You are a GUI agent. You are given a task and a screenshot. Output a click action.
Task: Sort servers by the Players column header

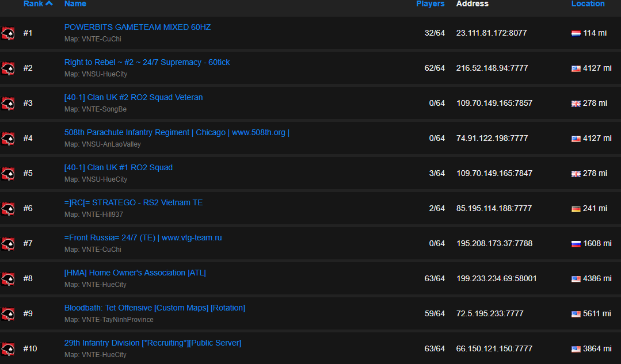pyautogui.click(x=430, y=3)
